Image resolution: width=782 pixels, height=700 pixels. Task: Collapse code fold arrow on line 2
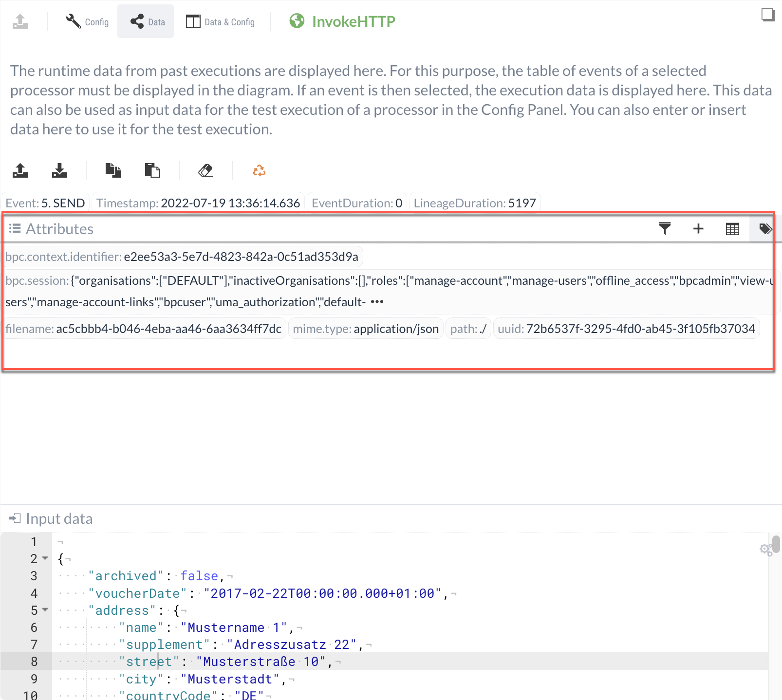tap(45, 558)
